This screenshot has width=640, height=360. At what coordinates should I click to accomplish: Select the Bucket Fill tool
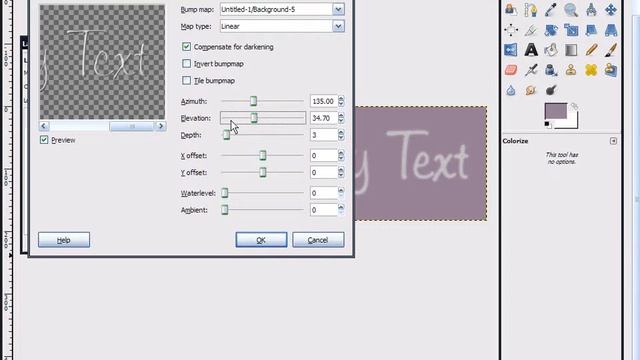[x=551, y=50]
